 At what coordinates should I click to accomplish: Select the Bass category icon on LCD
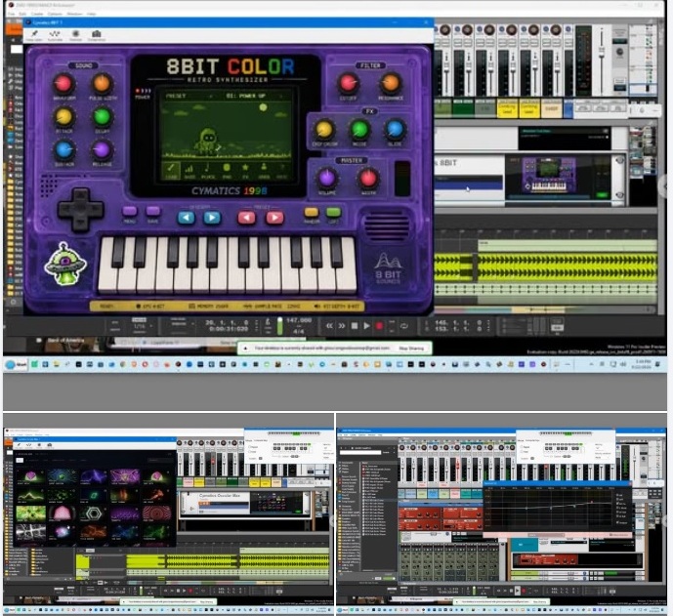tap(189, 170)
